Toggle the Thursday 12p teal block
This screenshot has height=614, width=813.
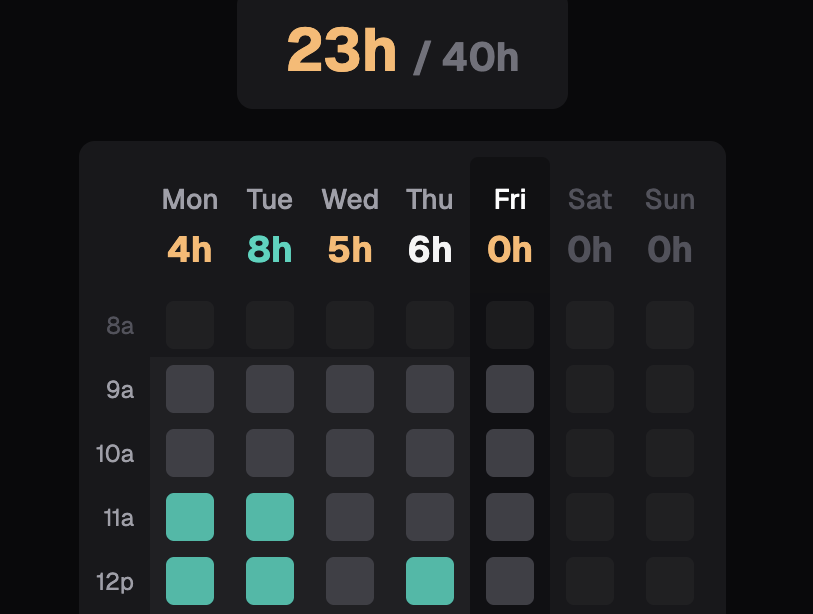tap(430, 581)
